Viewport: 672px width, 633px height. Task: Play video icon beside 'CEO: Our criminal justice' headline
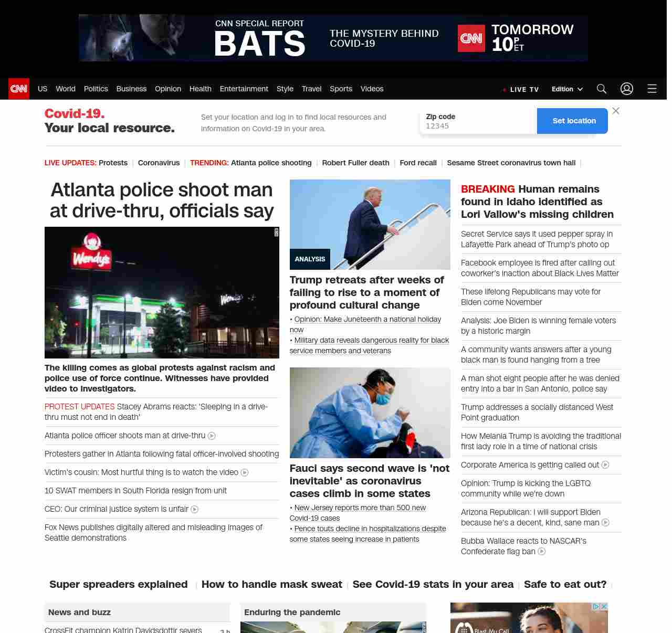[x=195, y=509]
